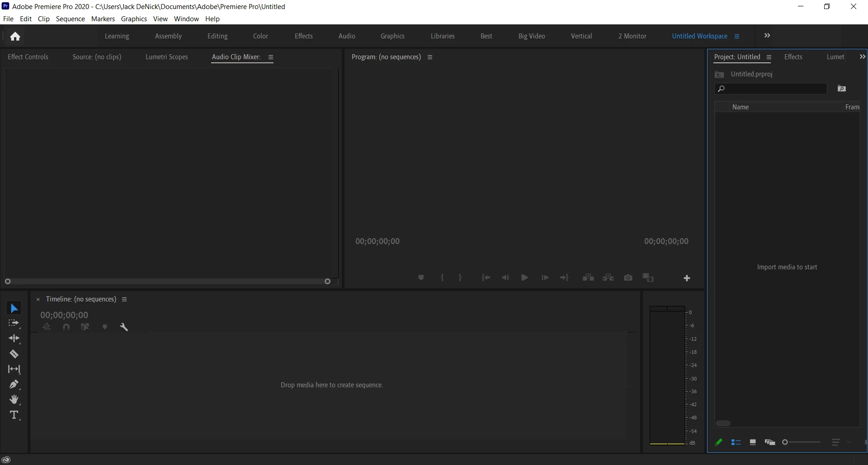Toggle Snap in Timeline magnet icon

point(66,327)
